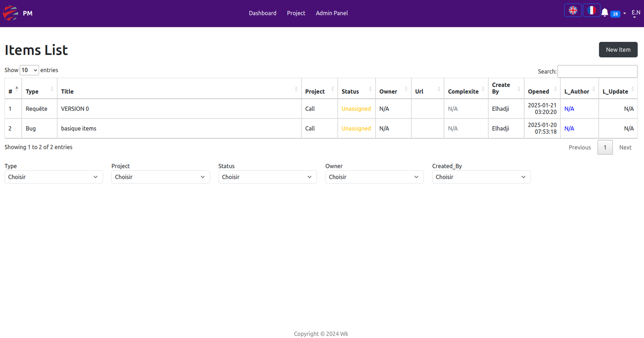The image size is (644, 338).
Task: Sort the table by the Project column
Action: click(319, 91)
